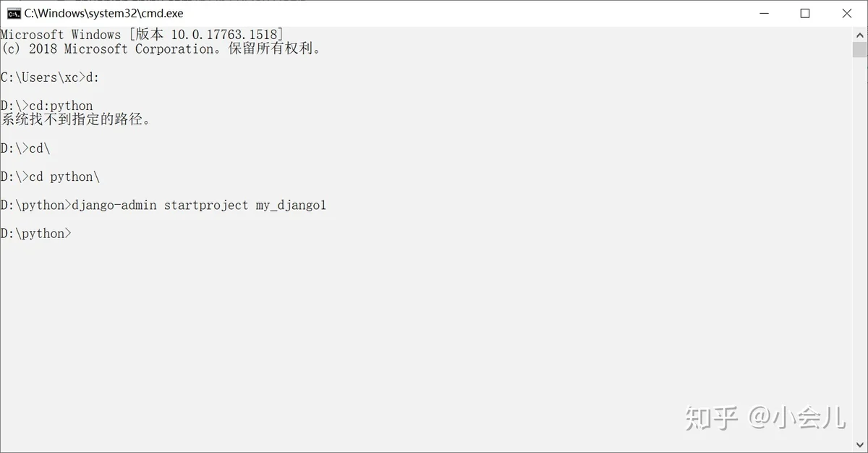Grab the vertical scrollbar thumb
This screenshot has height=453, width=868.
click(859, 49)
